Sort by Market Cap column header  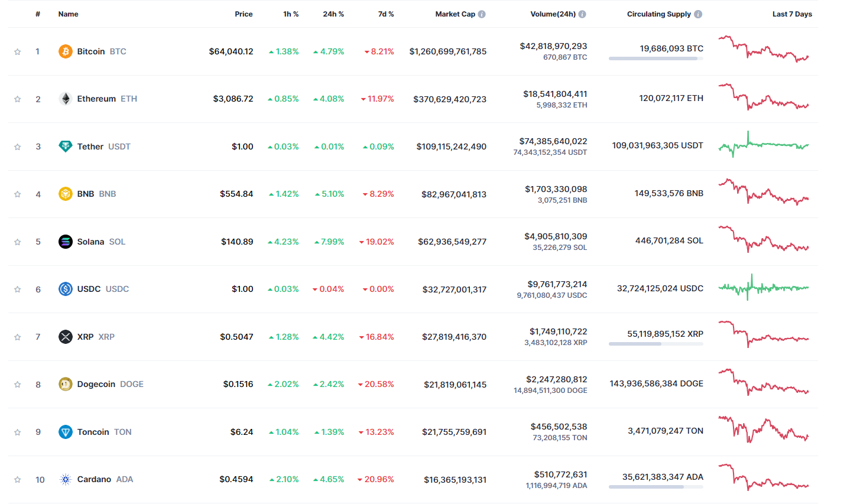[x=455, y=14]
